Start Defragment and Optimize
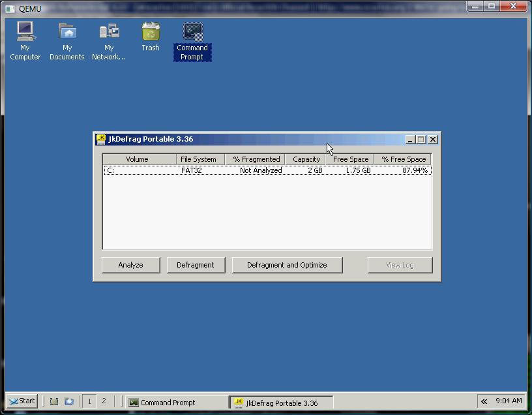 (287, 265)
